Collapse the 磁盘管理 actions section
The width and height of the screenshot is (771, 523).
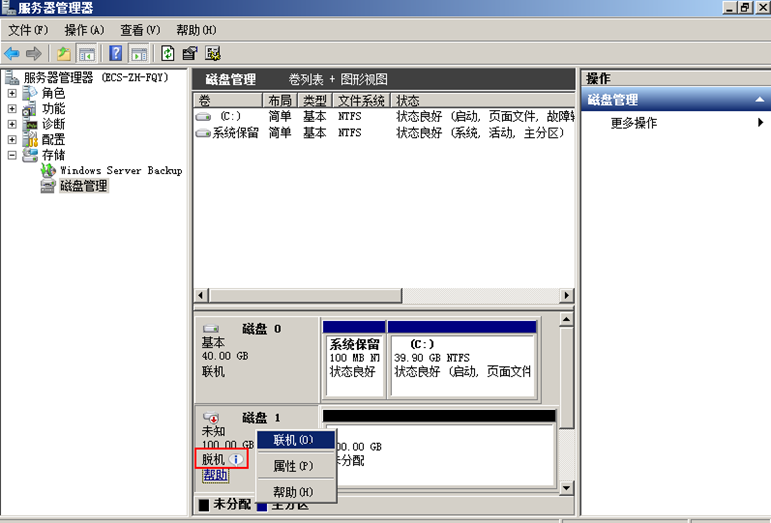[x=760, y=100]
